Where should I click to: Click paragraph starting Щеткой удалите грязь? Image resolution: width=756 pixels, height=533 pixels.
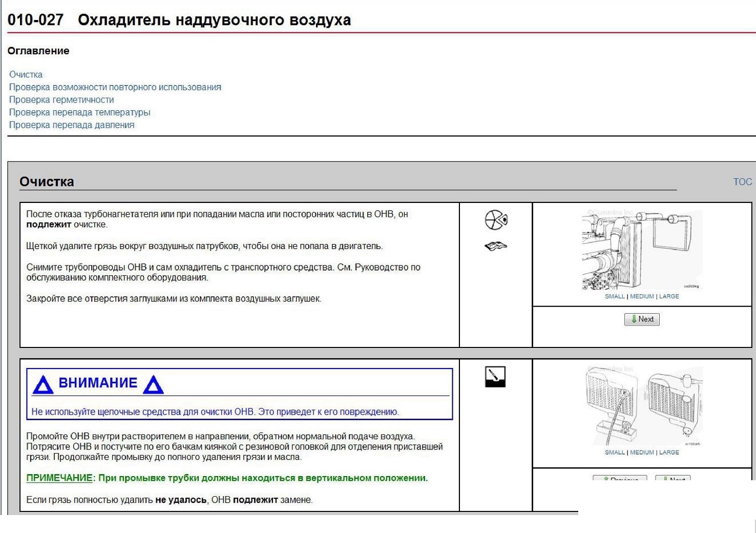point(204,247)
